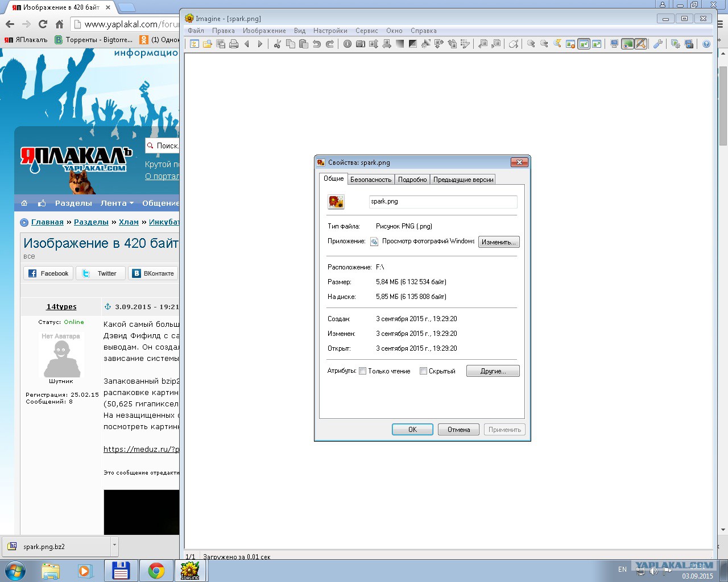This screenshot has width=728, height=582.
Task: Click the Разделы item in blue navigation bar
Action: pyautogui.click(x=73, y=203)
